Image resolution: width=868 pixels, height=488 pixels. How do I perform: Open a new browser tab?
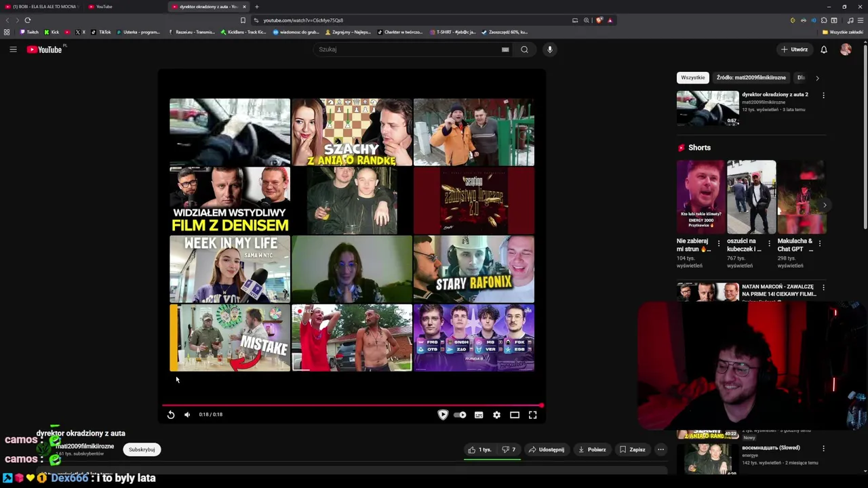pos(256,7)
